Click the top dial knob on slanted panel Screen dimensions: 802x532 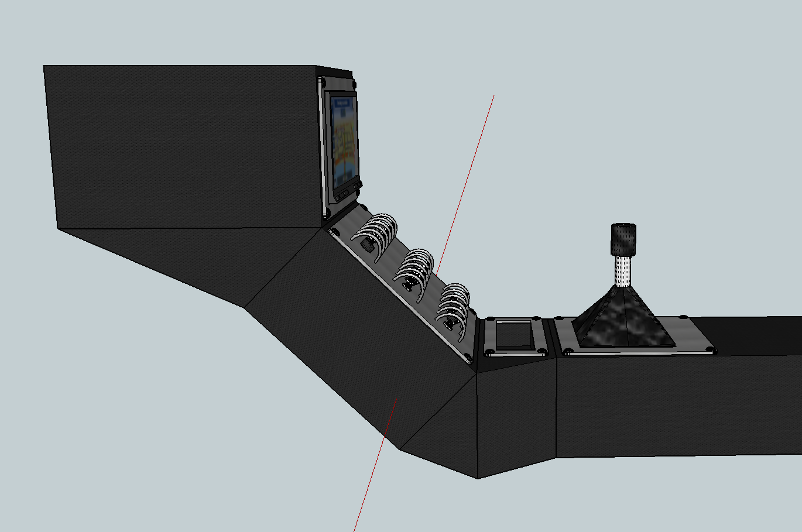pyautogui.click(x=367, y=245)
